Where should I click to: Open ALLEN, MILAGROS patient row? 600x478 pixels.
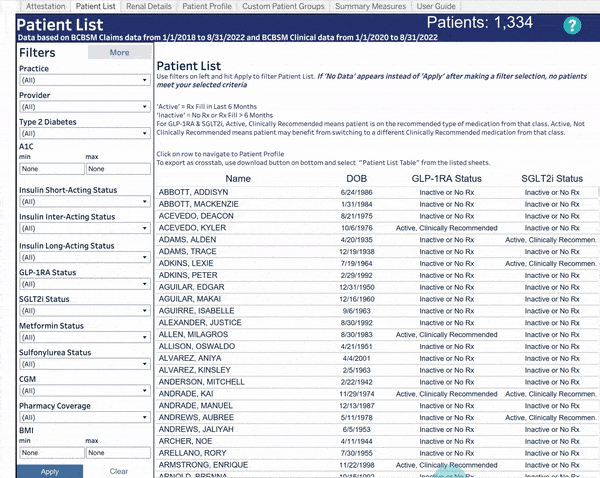(x=377, y=334)
